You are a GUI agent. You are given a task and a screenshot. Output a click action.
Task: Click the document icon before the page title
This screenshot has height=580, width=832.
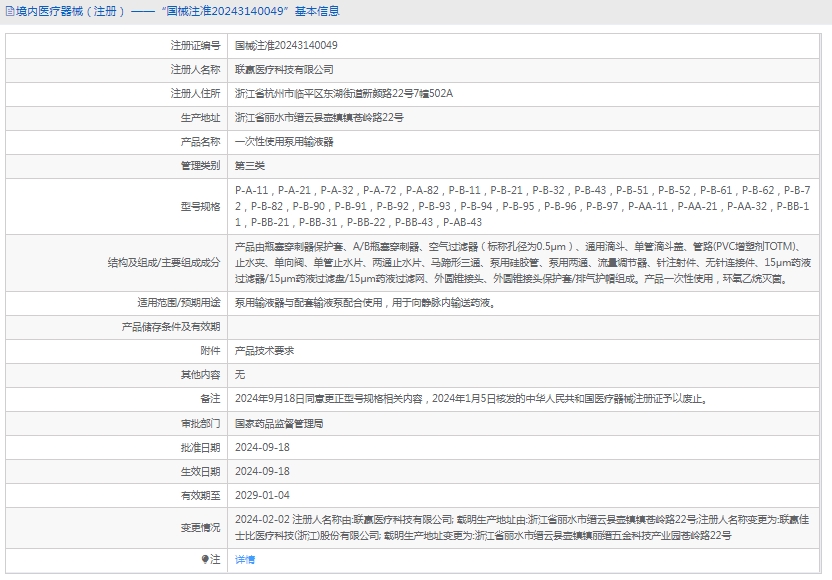pyautogui.click(x=8, y=12)
